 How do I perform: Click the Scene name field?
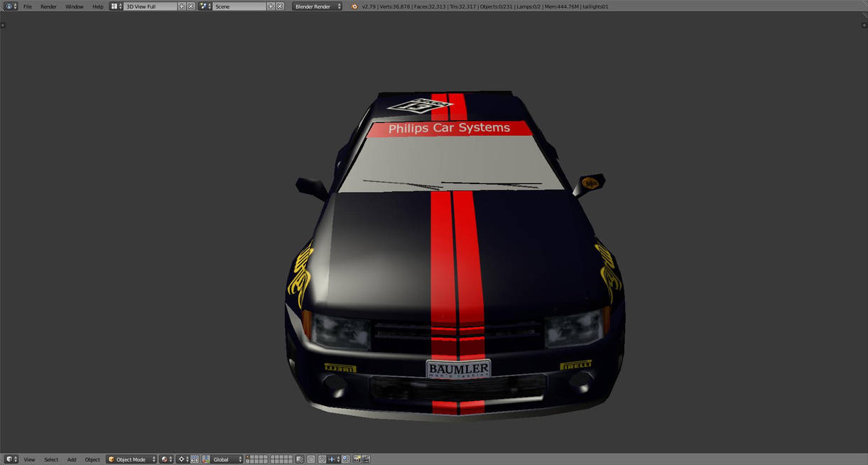[239, 6]
